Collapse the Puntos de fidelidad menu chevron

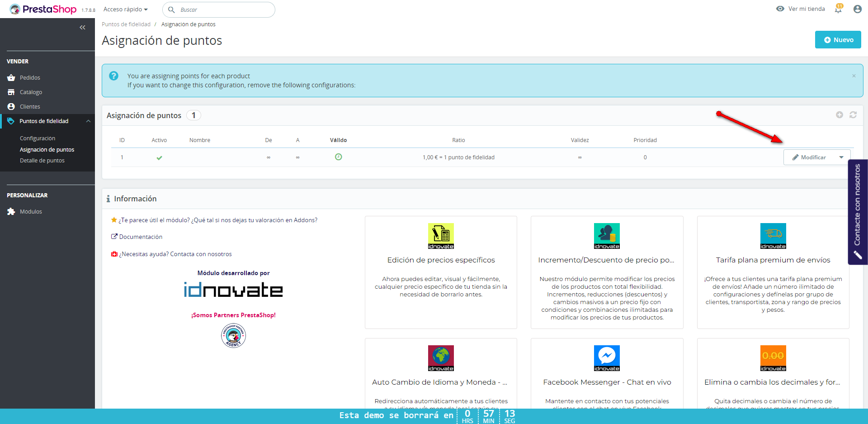point(89,121)
